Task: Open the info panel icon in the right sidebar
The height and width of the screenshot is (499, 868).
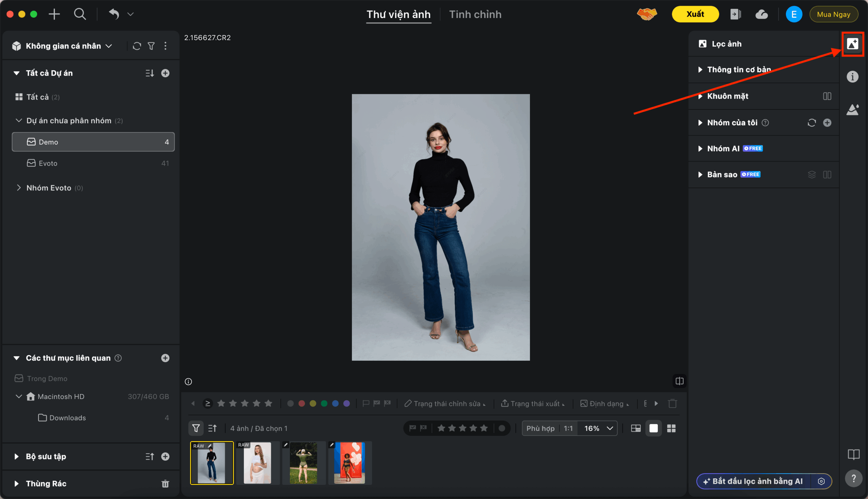Action: 852,77
